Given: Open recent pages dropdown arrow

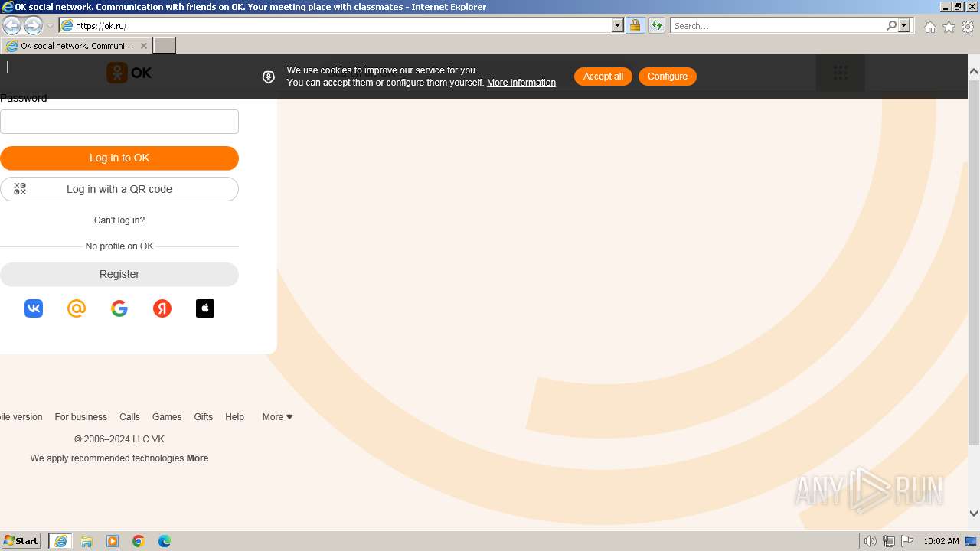Looking at the screenshot, I should (x=51, y=26).
